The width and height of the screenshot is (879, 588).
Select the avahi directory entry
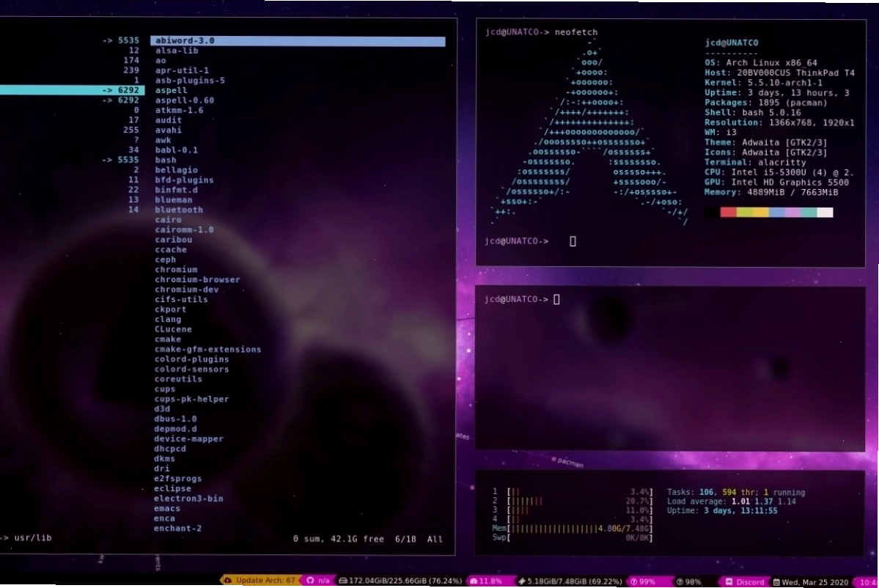[168, 130]
